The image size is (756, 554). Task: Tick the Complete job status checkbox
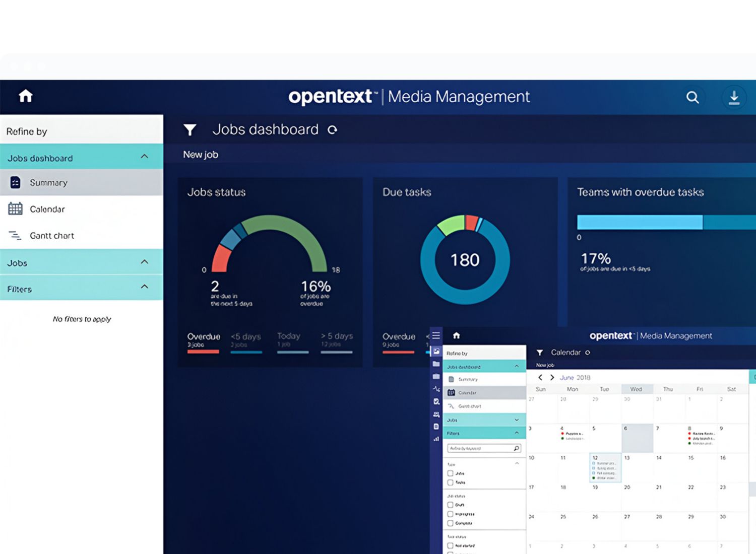450,523
